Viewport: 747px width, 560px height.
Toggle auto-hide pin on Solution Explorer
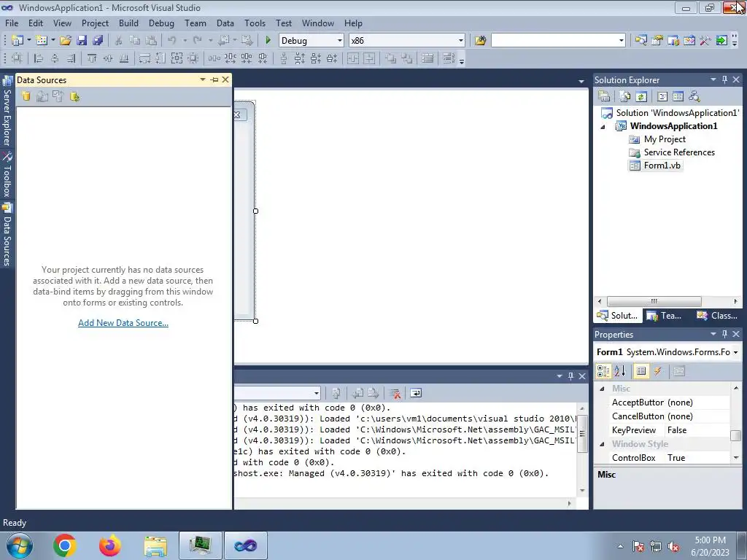[x=724, y=79]
